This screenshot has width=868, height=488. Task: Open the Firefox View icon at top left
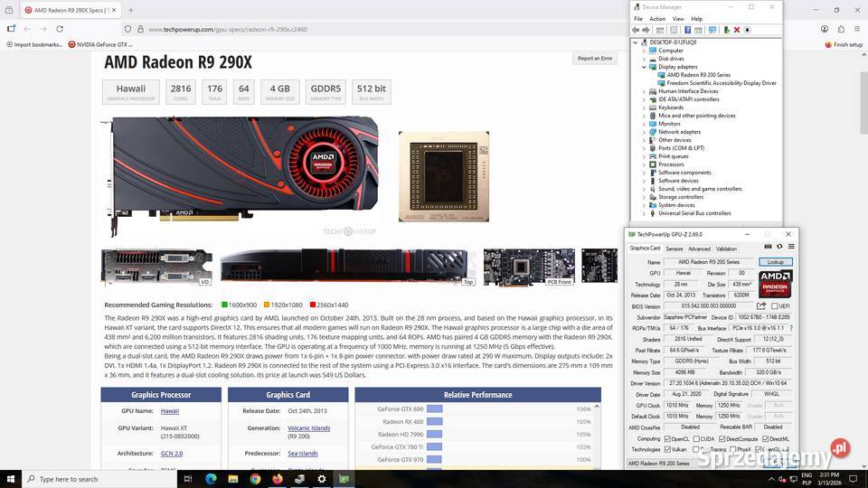point(9,10)
